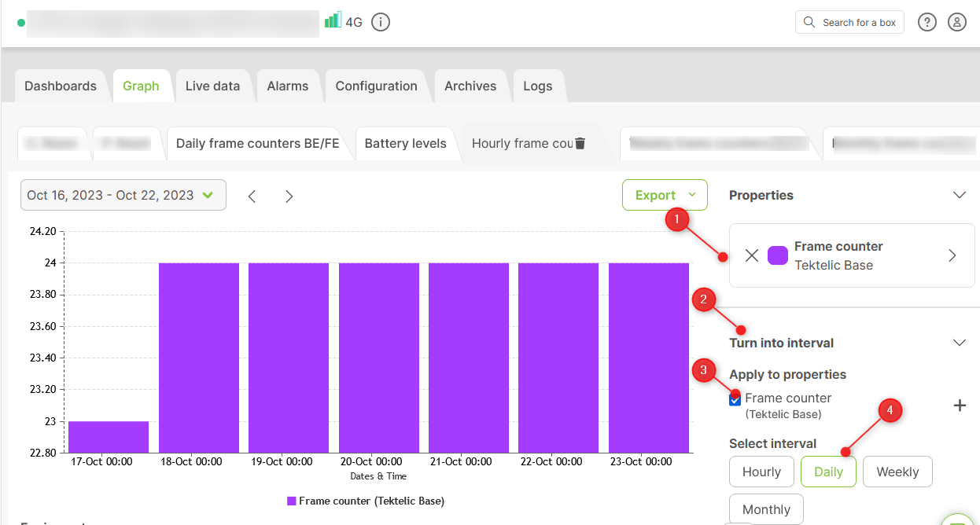Choose the Monthly interval option

pos(766,509)
